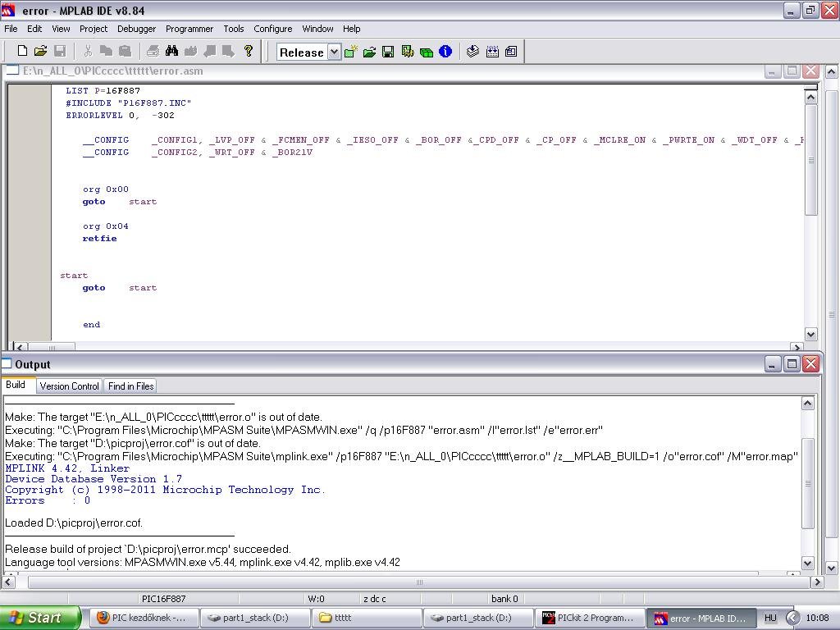The height and width of the screenshot is (630, 840).
Task: Click the New File icon
Action: coord(22,51)
